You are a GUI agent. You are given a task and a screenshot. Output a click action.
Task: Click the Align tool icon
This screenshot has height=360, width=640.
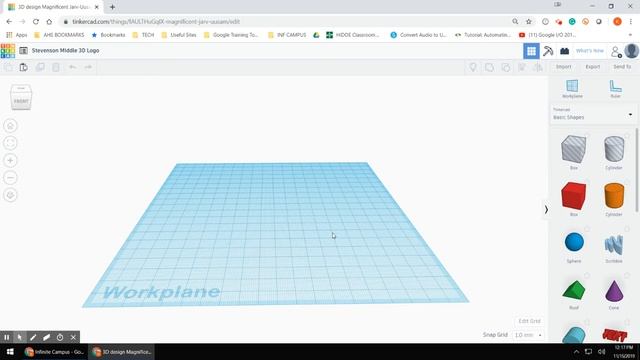click(522, 67)
